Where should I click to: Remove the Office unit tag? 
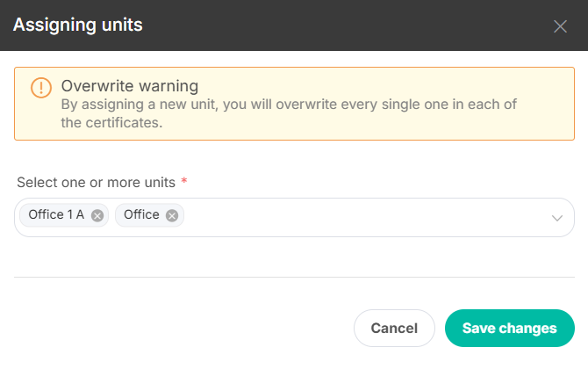coord(172,216)
